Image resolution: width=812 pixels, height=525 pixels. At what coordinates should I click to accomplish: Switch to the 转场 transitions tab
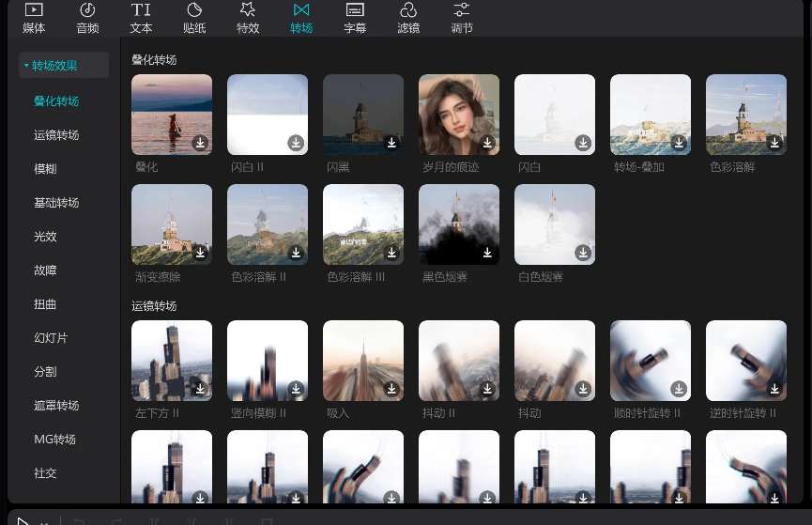click(x=301, y=18)
